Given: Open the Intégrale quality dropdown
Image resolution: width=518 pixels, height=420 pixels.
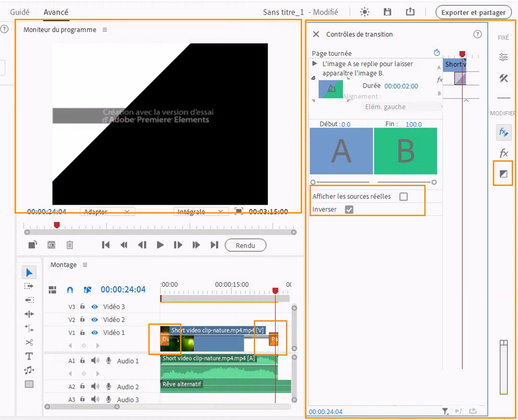Looking at the screenshot, I should 201,211.
